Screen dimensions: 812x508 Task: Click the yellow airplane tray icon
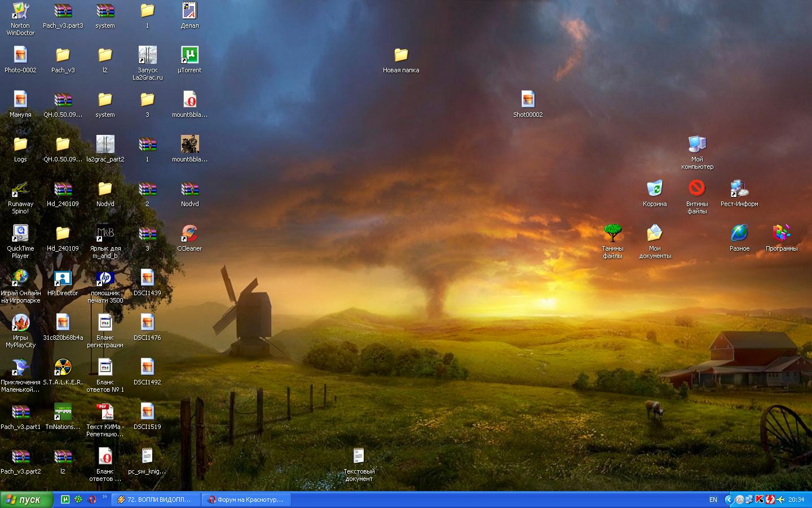click(x=780, y=500)
